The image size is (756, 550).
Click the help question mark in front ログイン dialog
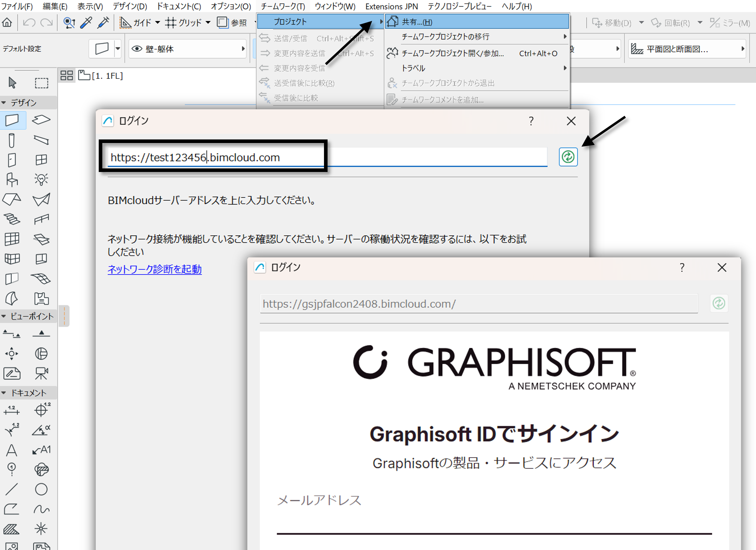682,267
